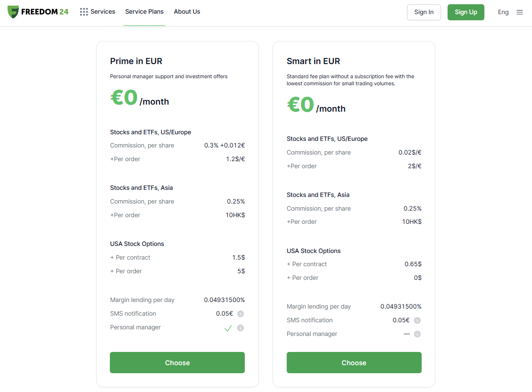
Task: Click info icon next to Prime Personal manager
Action: pos(241,328)
